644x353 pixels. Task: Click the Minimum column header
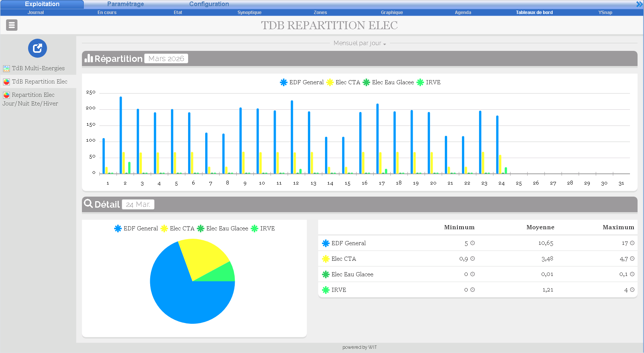click(459, 227)
